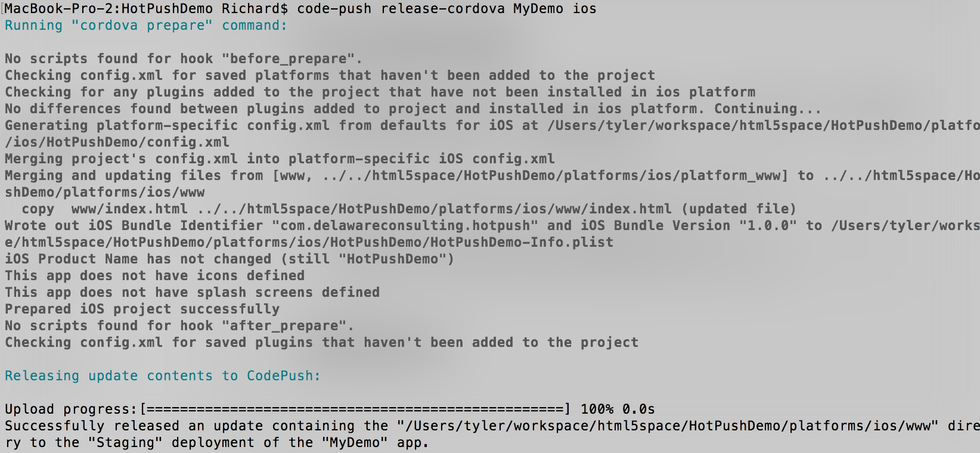Click the 'No scripts found for hook "before_prepare"' line
Image resolution: width=980 pixels, height=453 pixels.
[184, 59]
